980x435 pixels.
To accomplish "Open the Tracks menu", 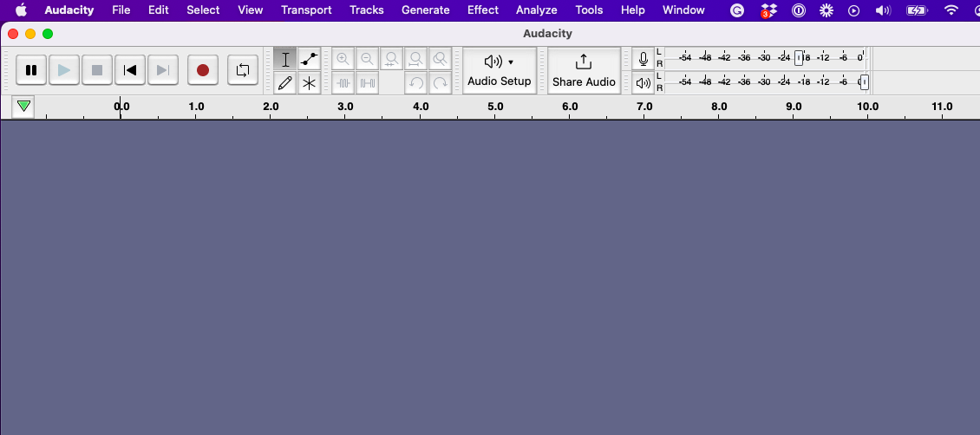I will click(x=367, y=10).
